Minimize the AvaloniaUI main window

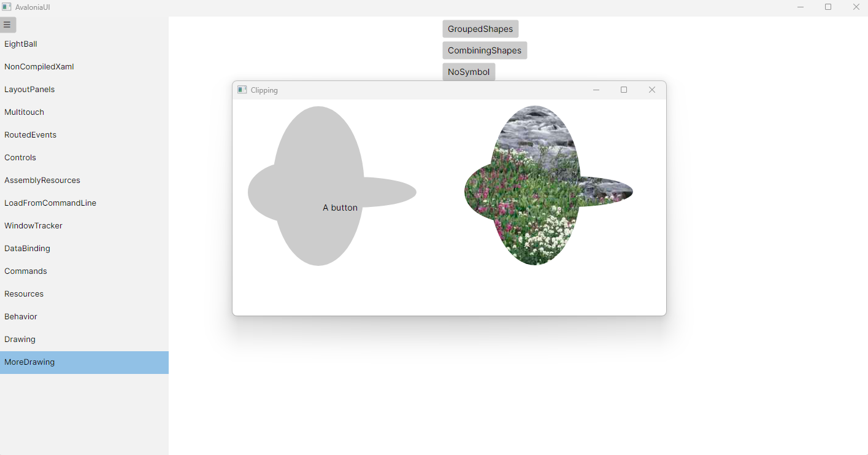[x=801, y=7]
